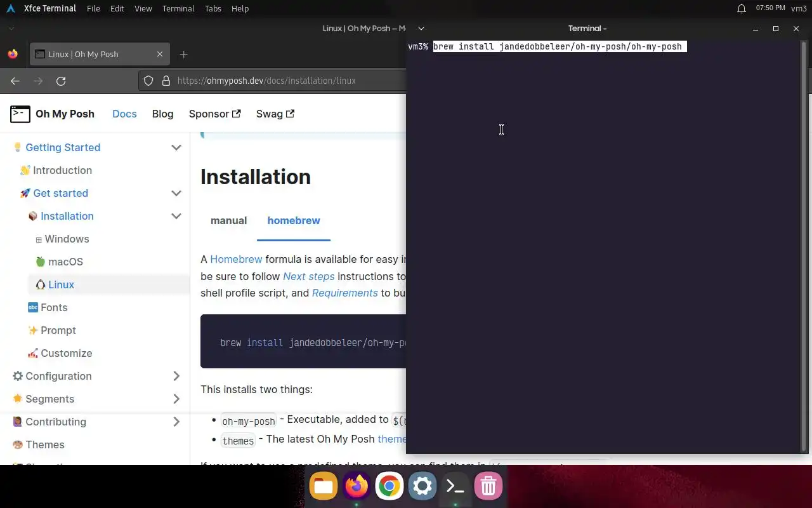Click the vm3 user label in top panel
812x508 pixels.
(799, 8)
